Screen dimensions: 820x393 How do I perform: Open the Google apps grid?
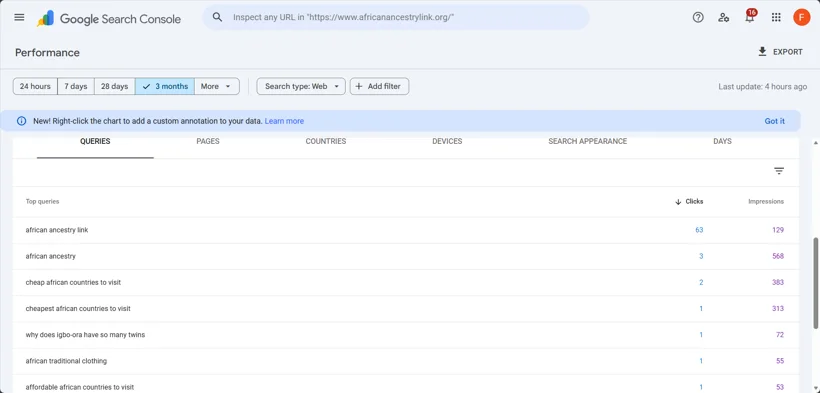coord(776,17)
